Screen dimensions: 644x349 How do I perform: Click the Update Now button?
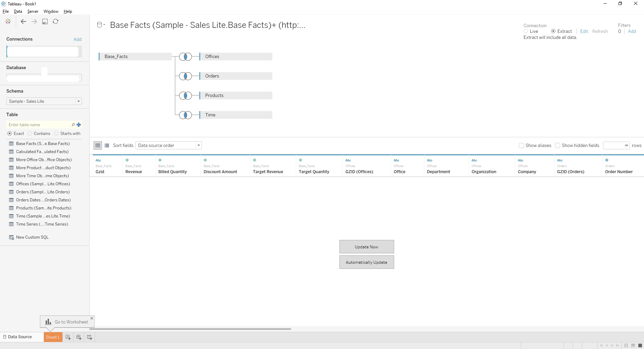pos(367,247)
